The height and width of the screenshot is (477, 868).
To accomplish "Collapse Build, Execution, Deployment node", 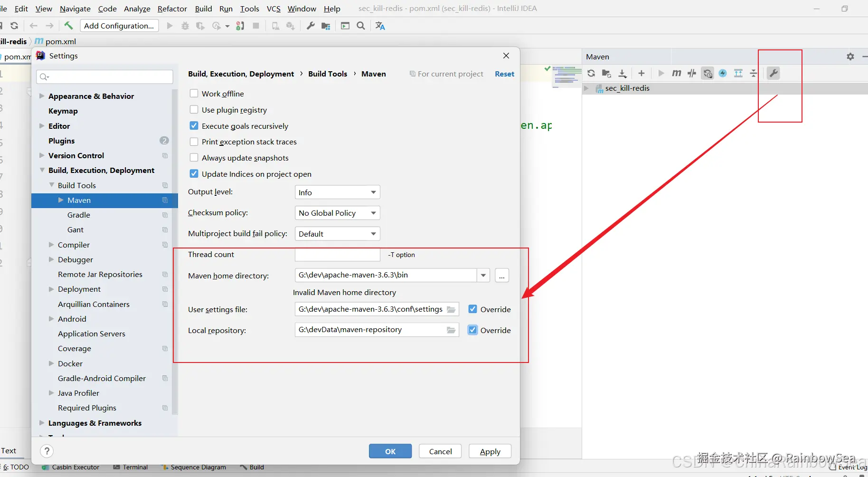I will [42, 170].
